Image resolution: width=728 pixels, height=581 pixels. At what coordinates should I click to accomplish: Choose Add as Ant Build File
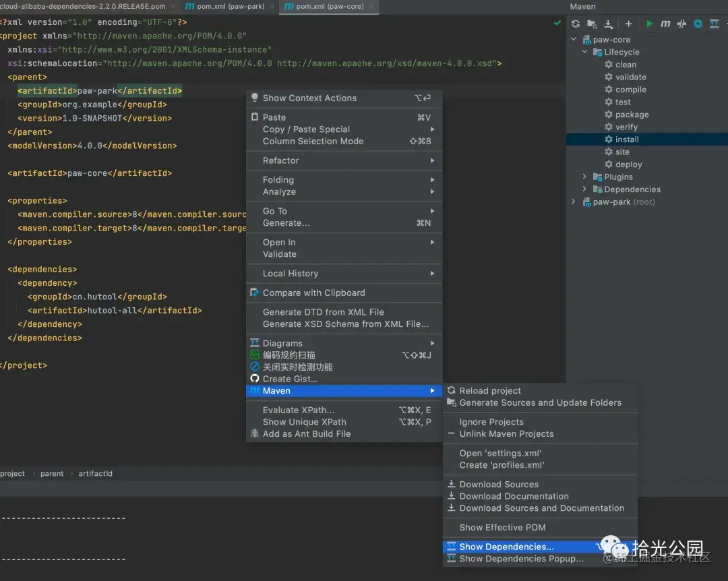(344, 434)
